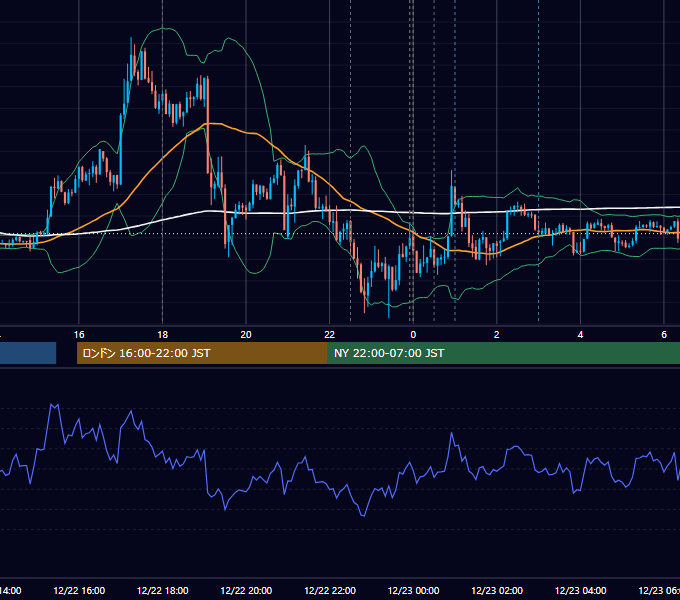The image size is (680, 600).
Task: Click hour label 4 under the price chart
Action: coord(580,334)
